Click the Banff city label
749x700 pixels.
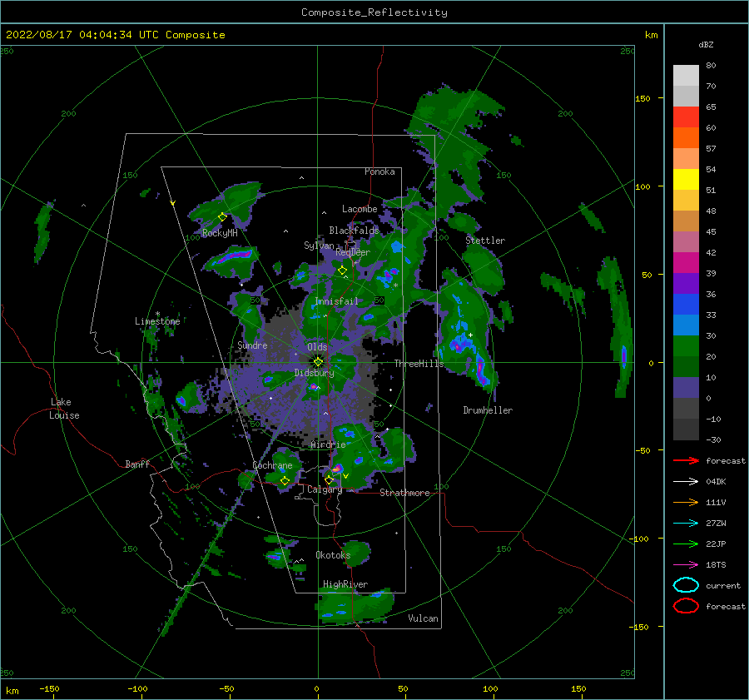[137, 464]
